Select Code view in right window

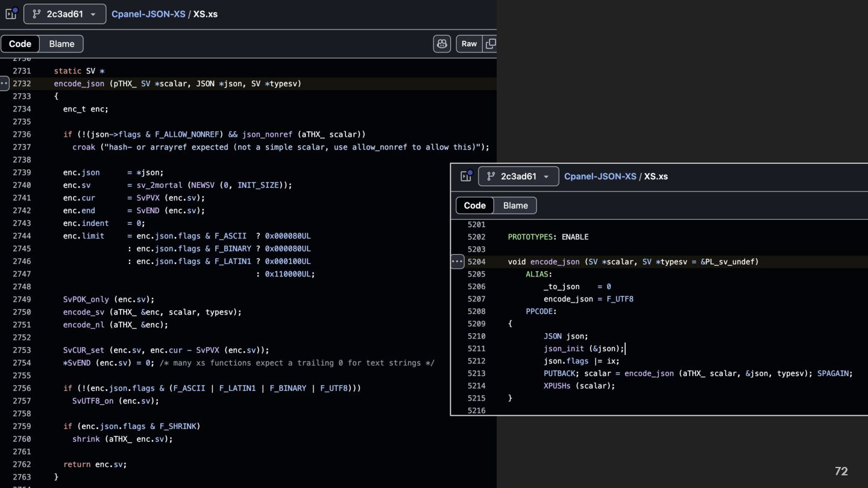tap(474, 205)
